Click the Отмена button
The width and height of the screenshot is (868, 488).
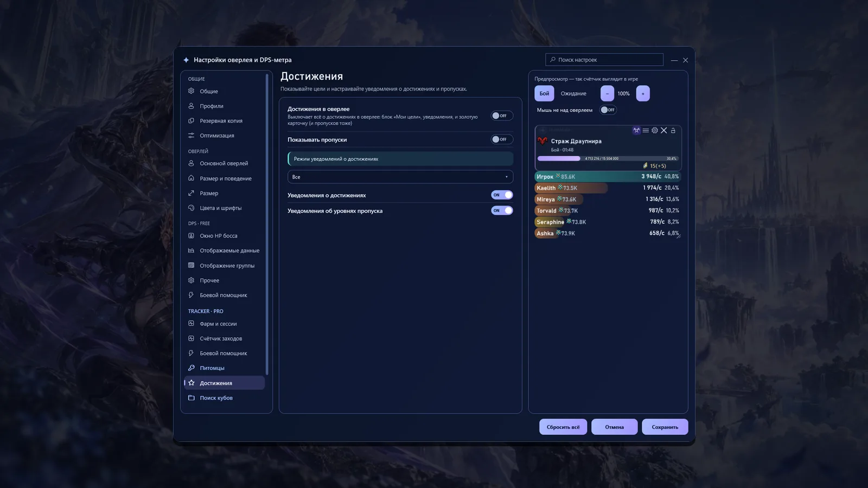(615, 427)
